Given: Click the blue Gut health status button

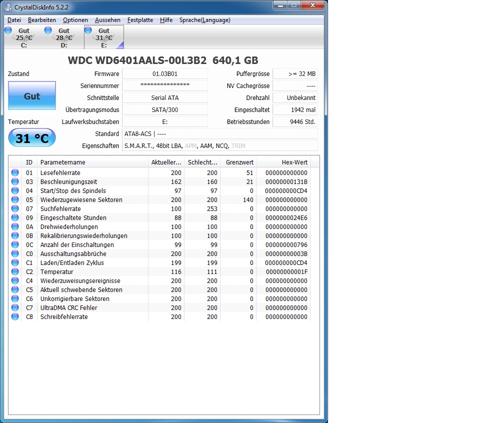Looking at the screenshot, I should click(32, 96).
